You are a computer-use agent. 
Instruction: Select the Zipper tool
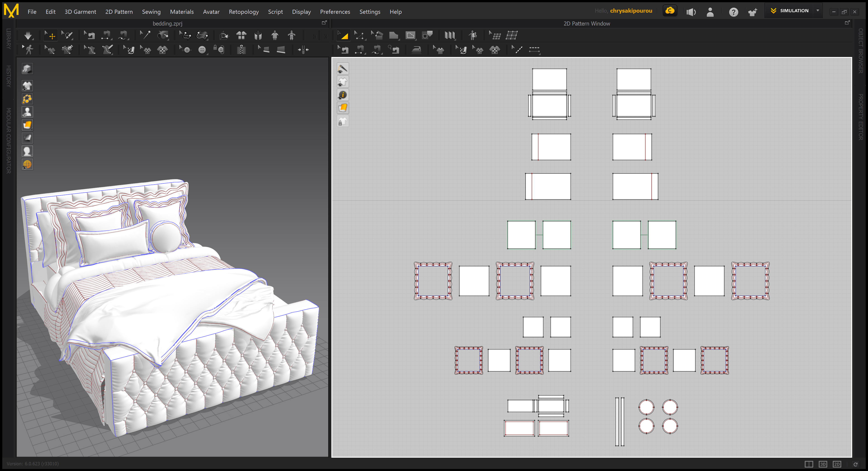(241, 49)
